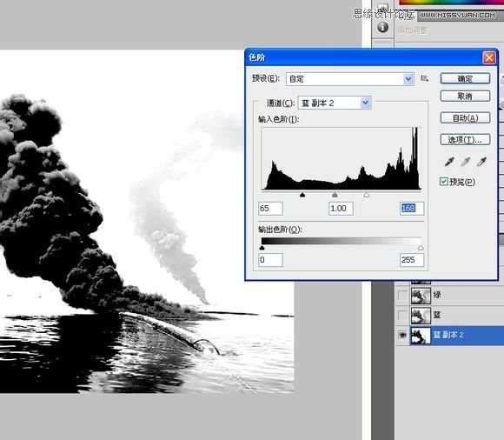Image resolution: width=504 pixels, height=440 pixels.
Task: Click the info panel icon
Action: (382, 27)
